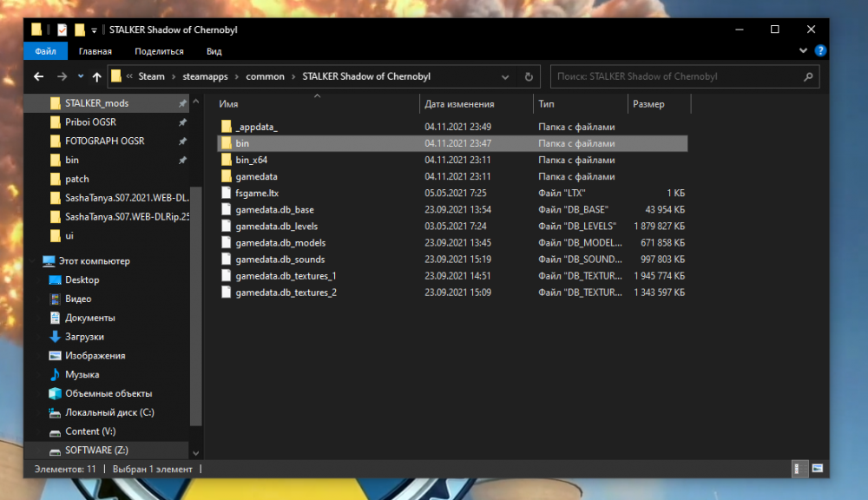Open the bin_x64 folder icon
Viewport: 868px width, 500px height.
coord(227,160)
